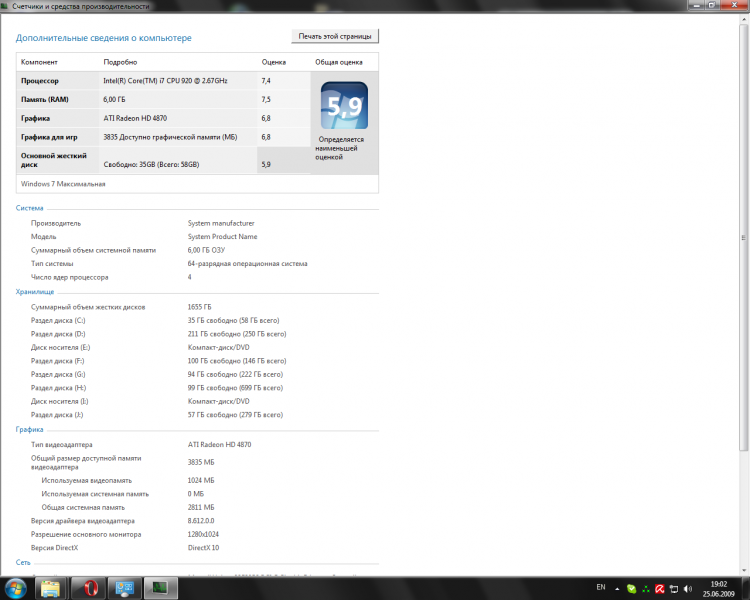Click the '3835 МБ' video memory value

point(201,462)
